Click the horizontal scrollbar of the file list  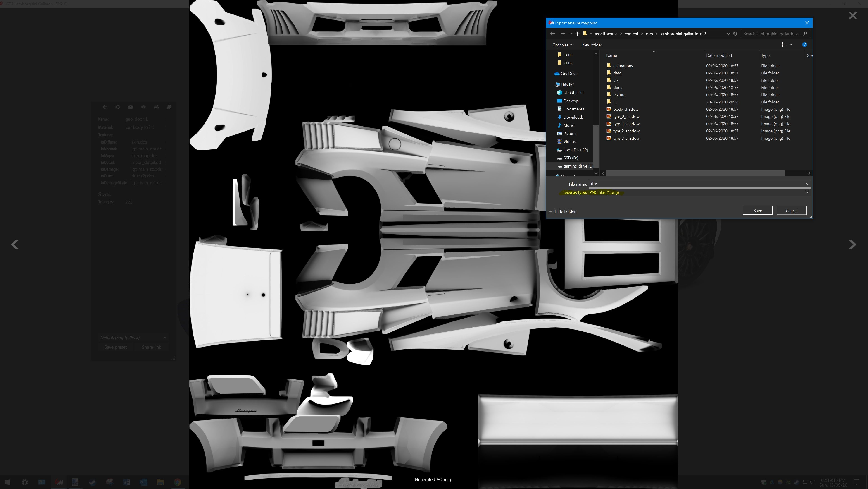pyautogui.click(x=695, y=173)
